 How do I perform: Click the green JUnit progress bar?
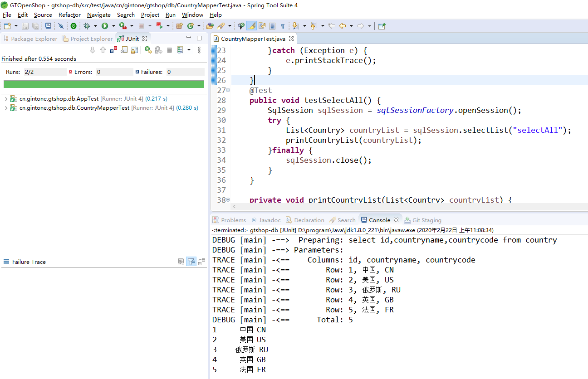click(x=104, y=84)
